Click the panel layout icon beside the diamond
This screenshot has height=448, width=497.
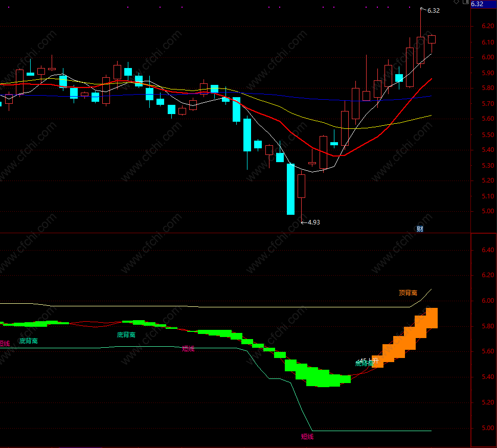[465, 2]
